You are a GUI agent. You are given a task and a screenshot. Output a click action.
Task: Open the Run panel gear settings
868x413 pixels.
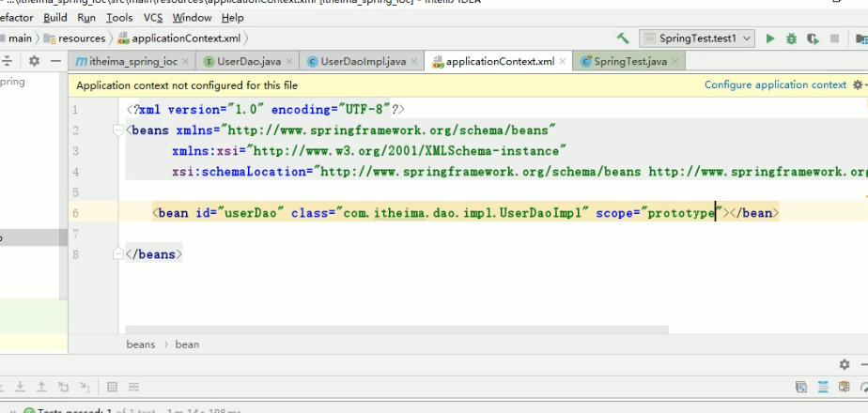pyautogui.click(x=845, y=364)
